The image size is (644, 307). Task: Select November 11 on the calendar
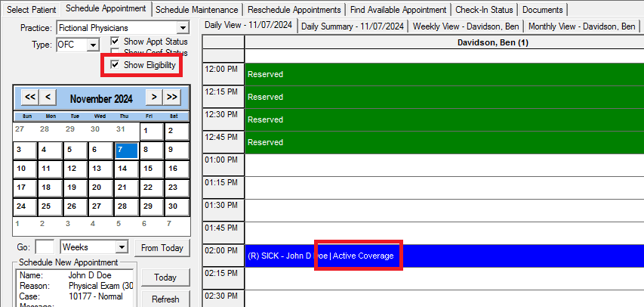pyautogui.click(x=50, y=169)
